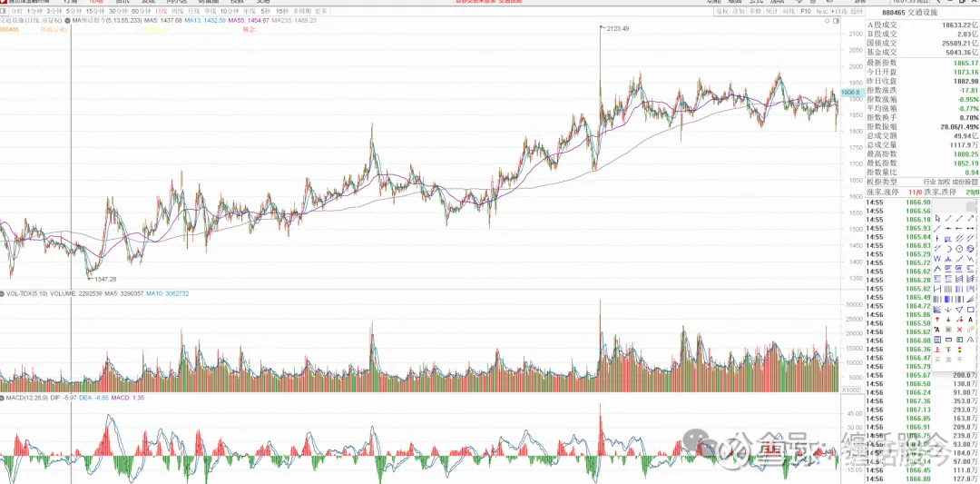Click the MACD(12,26,9) indicator label
Viewport: 980px width, 484px height.
tap(29, 397)
